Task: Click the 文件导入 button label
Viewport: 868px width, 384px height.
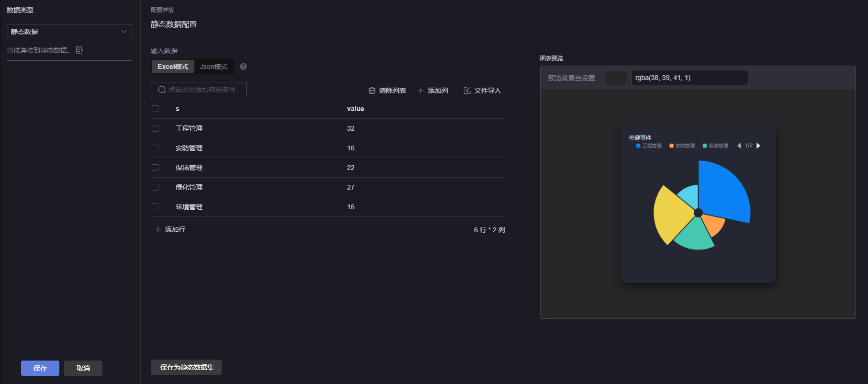Action: click(x=488, y=90)
